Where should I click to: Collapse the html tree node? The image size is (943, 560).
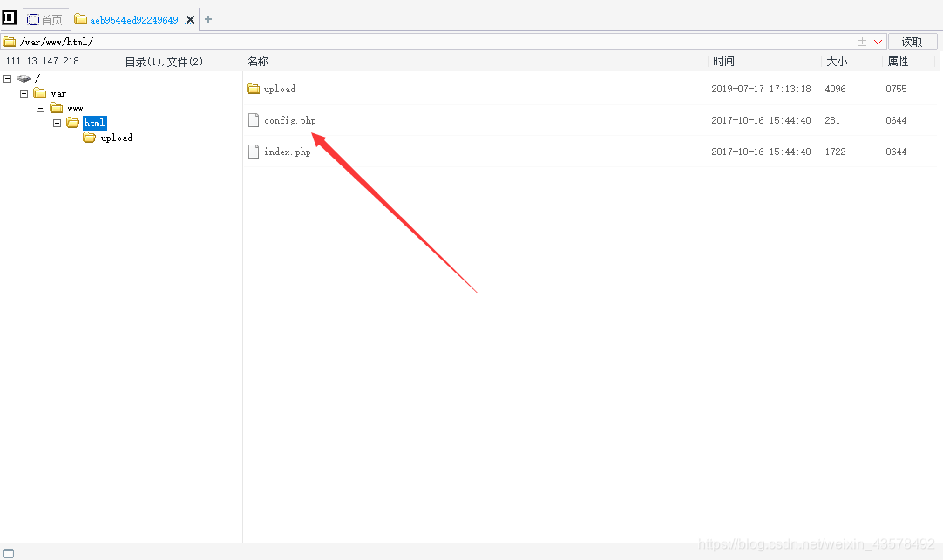click(x=58, y=123)
